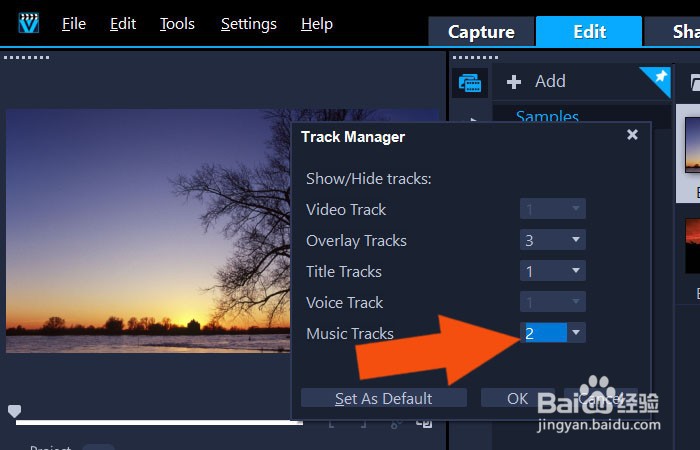Close the Track Manager dialog
The height and width of the screenshot is (450, 700).
click(632, 134)
